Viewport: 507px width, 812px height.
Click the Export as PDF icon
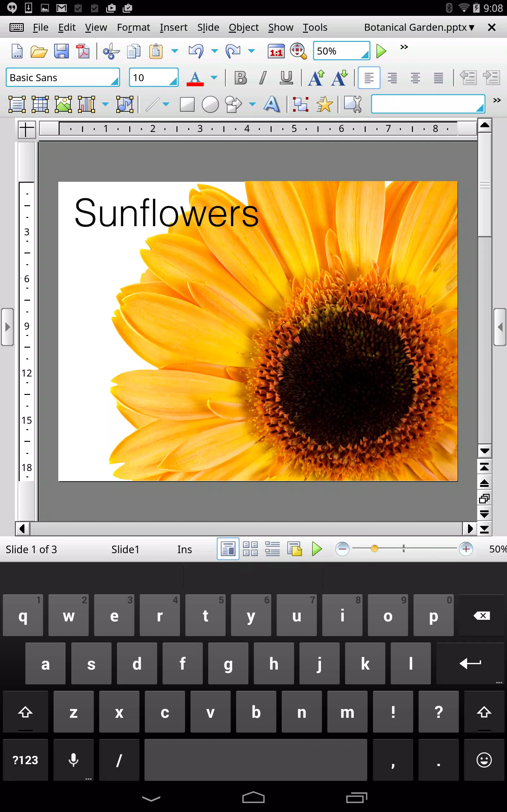(x=83, y=51)
